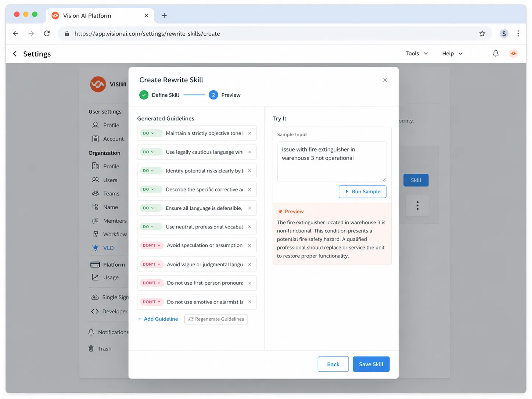Navigate back in the browser
Screen dimensions: 532x399
[15, 34]
